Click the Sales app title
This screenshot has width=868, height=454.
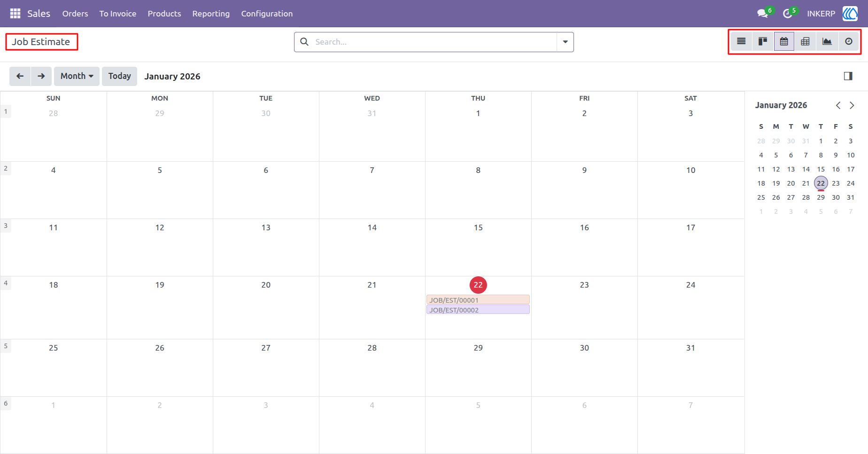[39, 14]
